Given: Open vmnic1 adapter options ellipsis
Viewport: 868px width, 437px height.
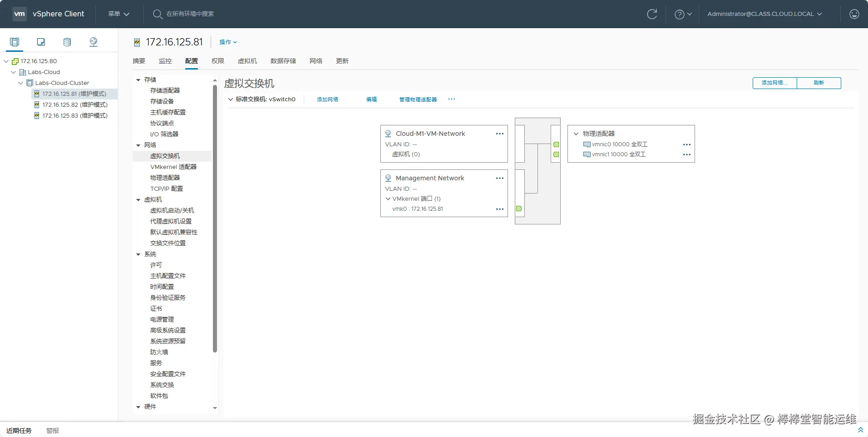Looking at the screenshot, I should pos(687,154).
